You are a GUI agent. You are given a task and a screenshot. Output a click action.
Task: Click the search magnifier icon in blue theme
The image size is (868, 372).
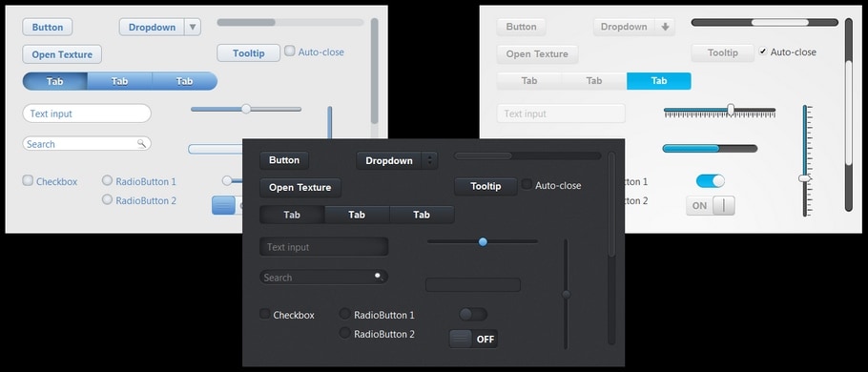(142, 143)
